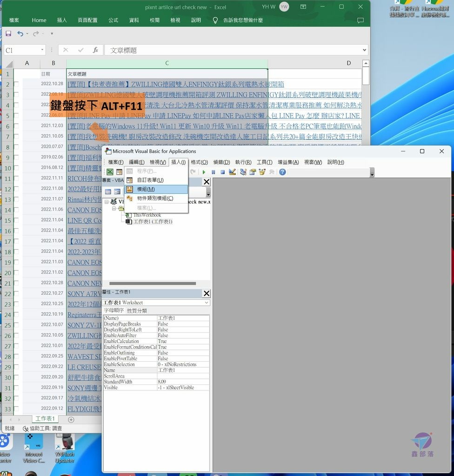
Task: Click 協助工具: 調查 in status bar
Action: (42, 428)
